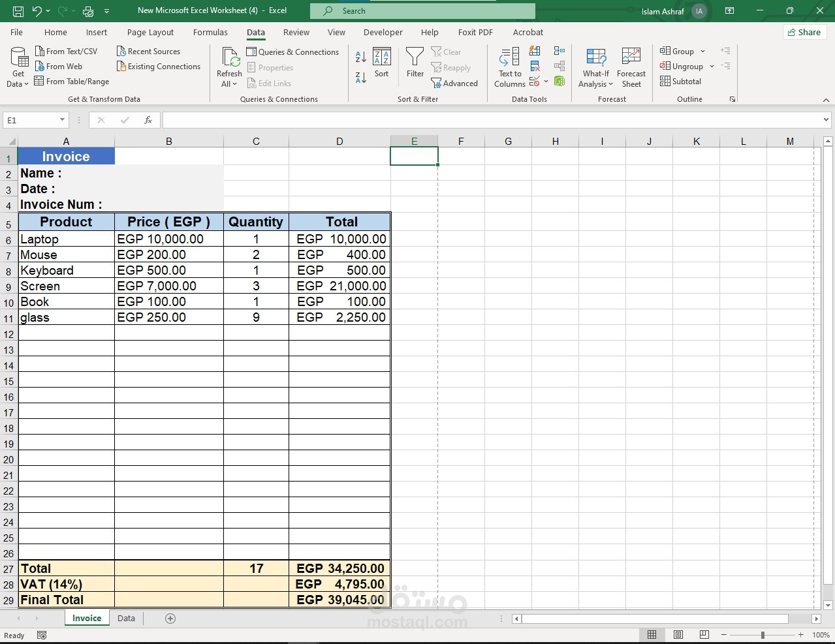This screenshot has width=835, height=644.
Task: Launch Text to Columns wizard
Action: click(509, 67)
